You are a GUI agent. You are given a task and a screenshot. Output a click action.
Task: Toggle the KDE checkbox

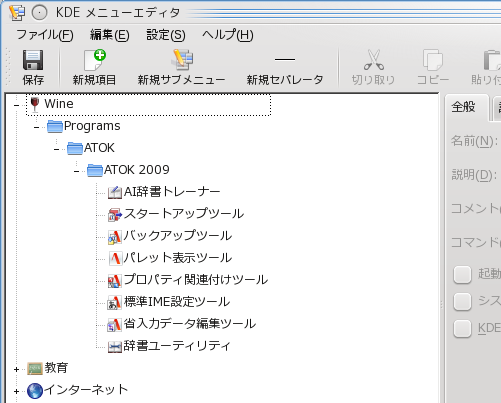[462, 329]
